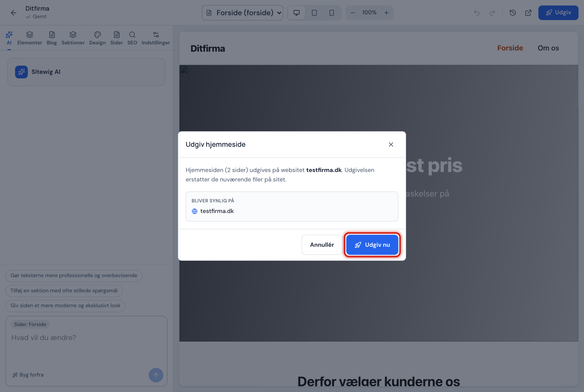584x392 pixels.
Task: Open the AI tab
Action: coord(9,38)
